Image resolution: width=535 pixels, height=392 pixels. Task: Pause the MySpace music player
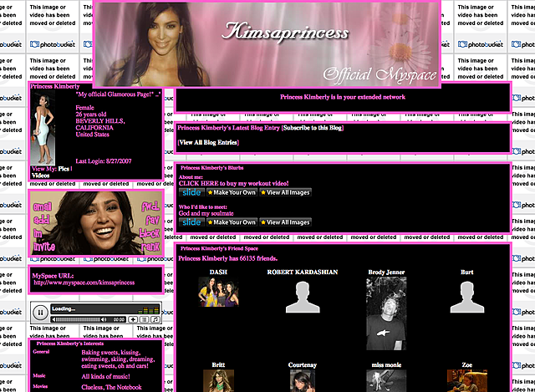tap(40, 312)
